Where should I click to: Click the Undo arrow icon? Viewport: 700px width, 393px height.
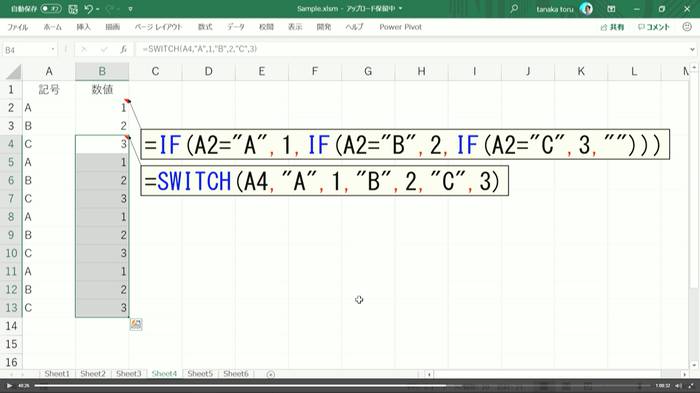point(88,8)
